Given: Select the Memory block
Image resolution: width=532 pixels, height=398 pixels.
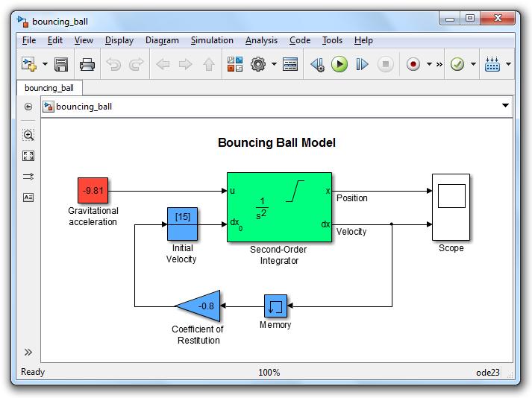Looking at the screenshot, I should pos(275,306).
